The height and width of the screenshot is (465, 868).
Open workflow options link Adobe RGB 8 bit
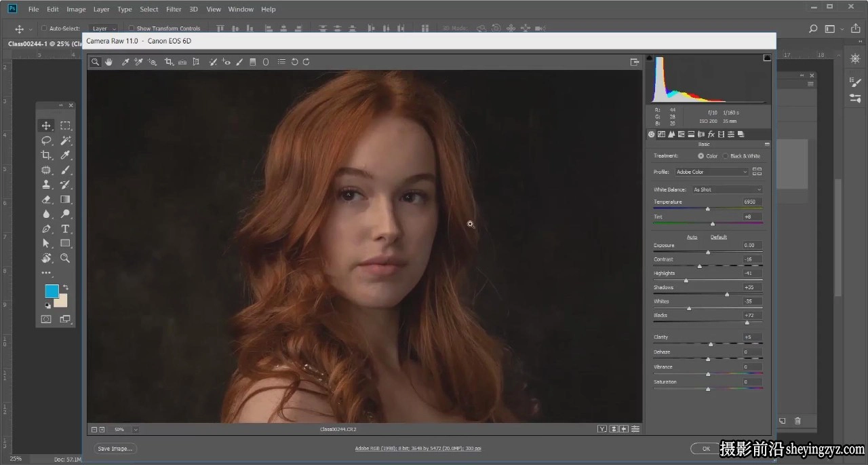coord(418,449)
